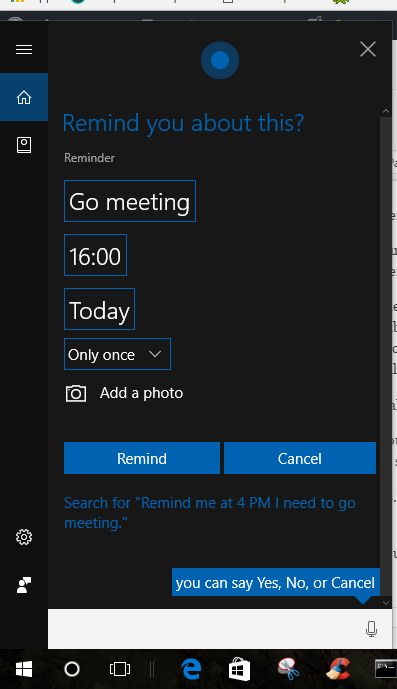Open Cortana settings gear
Screen dimensions: 397x689
[24, 537]
